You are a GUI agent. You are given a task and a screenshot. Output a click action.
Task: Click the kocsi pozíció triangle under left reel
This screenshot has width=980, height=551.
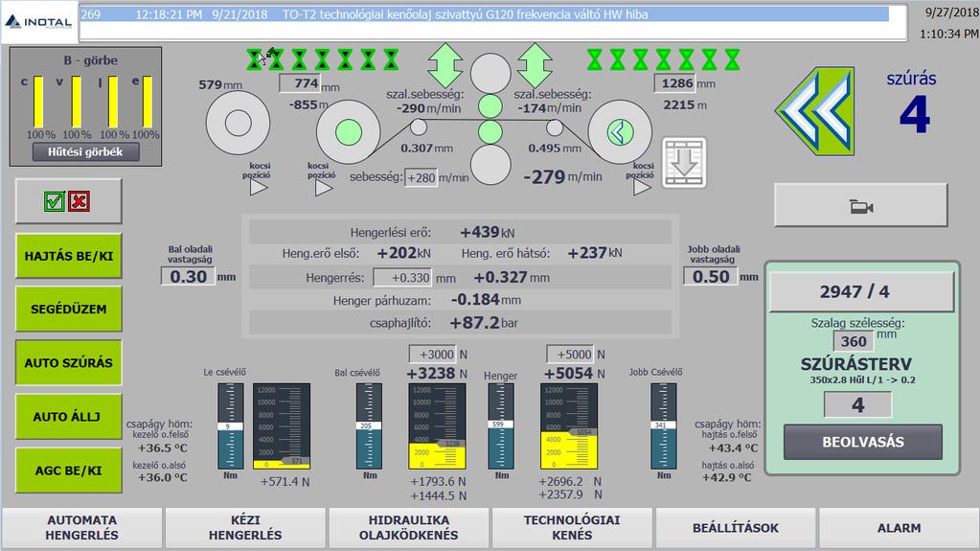coord(259,187)
